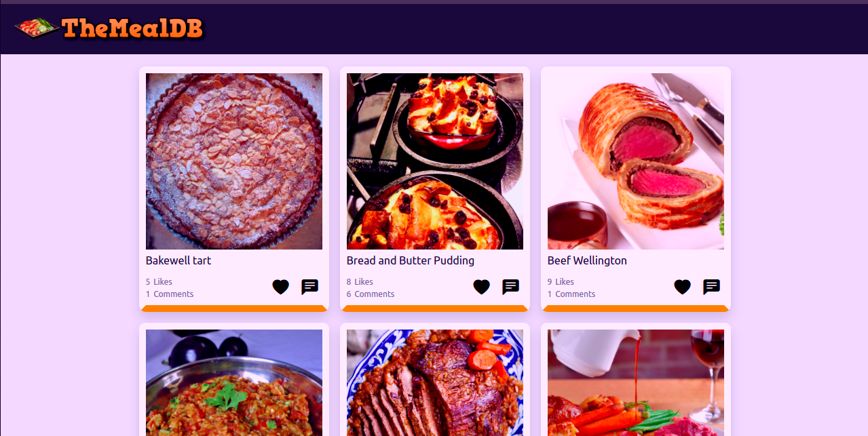Like the Bakewell tart with heart icon
Image resolution: width=868 pixels, height=436 pixels.
click(x=280, y=287)
